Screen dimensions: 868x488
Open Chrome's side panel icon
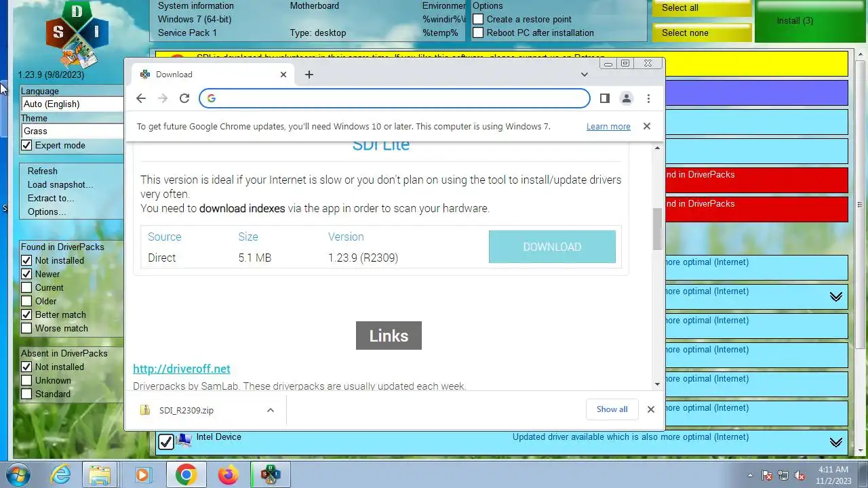(x=605, y=98)
